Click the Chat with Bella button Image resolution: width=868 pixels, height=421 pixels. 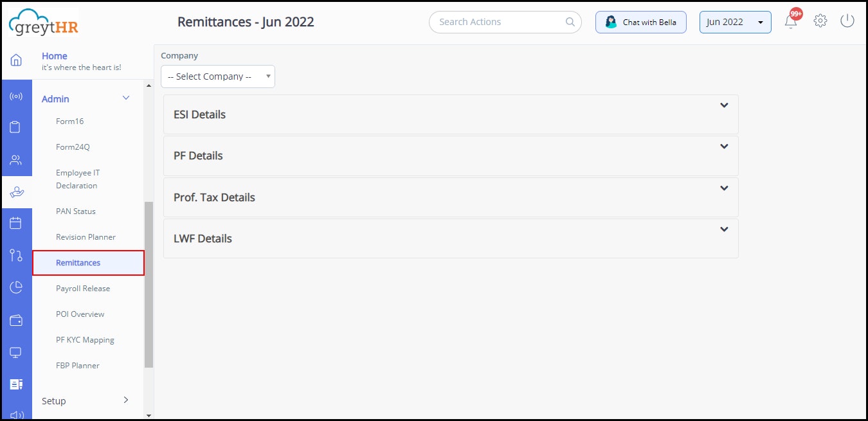click(640, 22)
